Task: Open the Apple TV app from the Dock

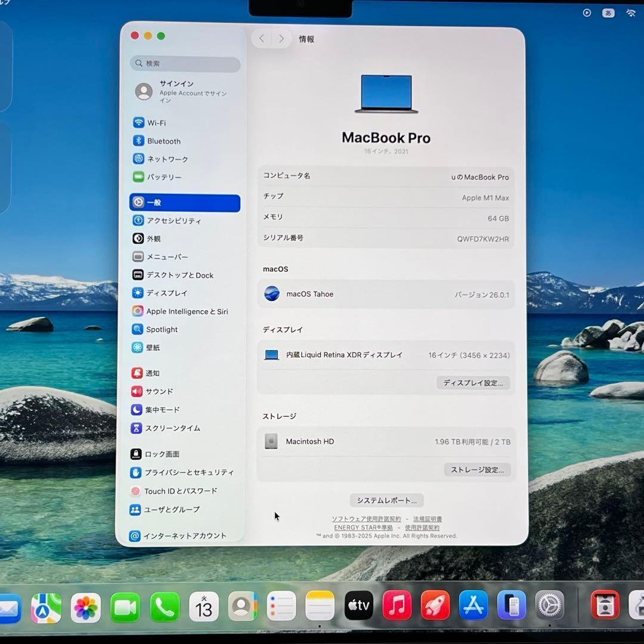Action: pyautogui.click(x=358, y=605)
